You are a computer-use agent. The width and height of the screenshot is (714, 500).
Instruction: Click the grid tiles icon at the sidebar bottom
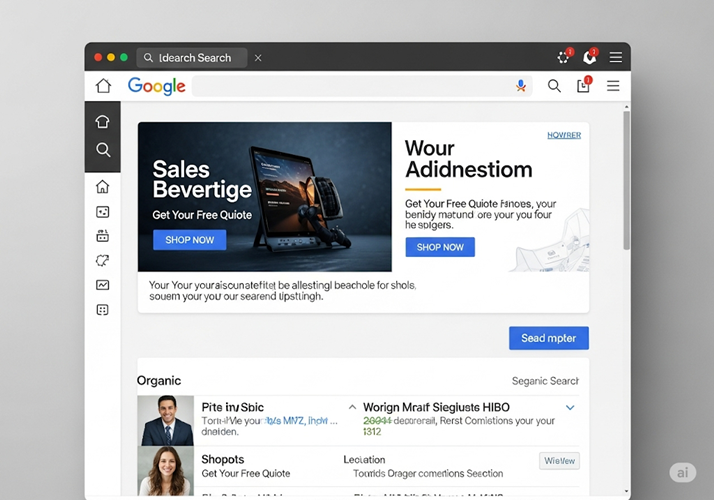(x=102, y=310)
